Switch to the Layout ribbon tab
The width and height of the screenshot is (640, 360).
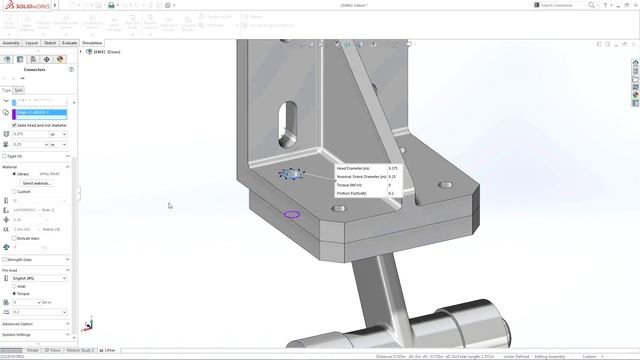click(31, 43)
